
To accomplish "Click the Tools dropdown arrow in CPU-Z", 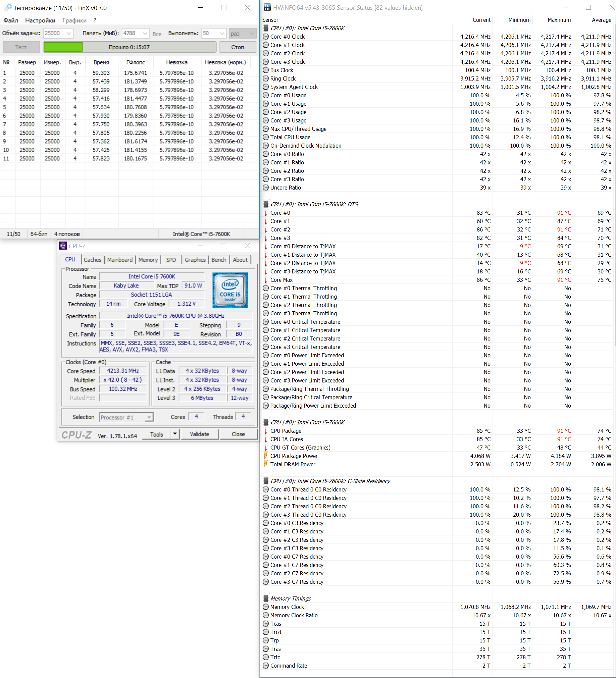I will point(175,434).
